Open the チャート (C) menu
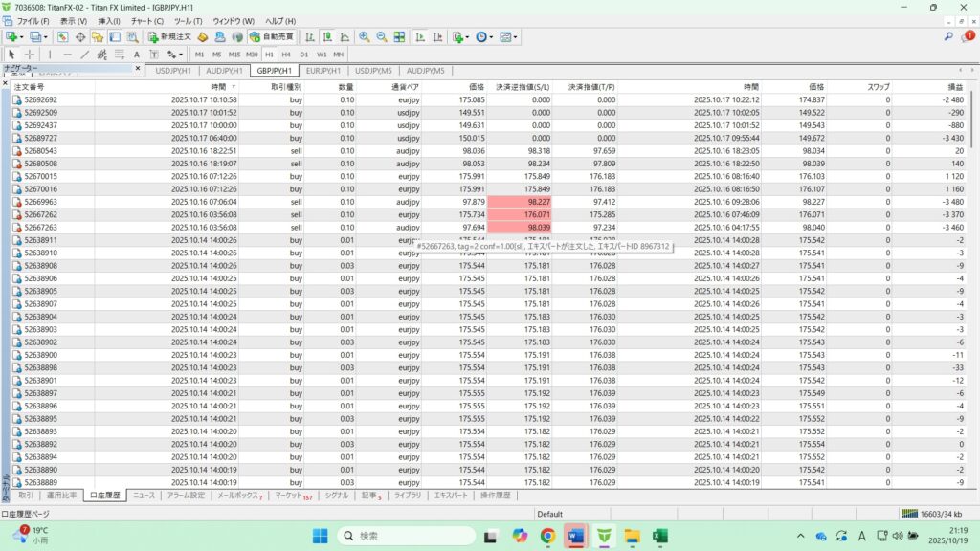The image size is (980, 551). coord(146,20)
